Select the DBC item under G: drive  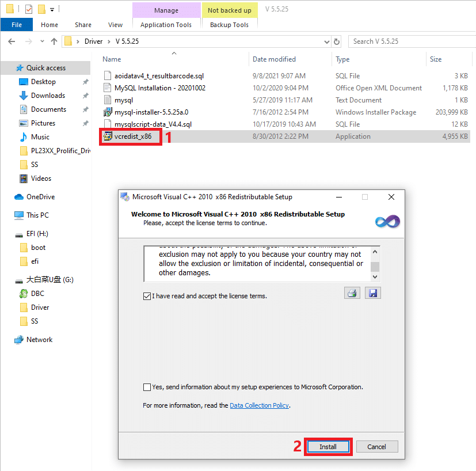point(32,293)
